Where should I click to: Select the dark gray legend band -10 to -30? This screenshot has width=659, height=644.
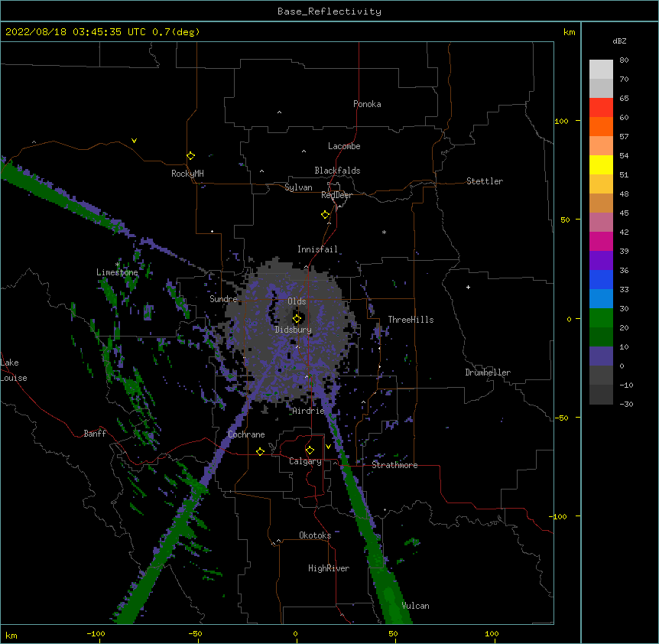[x=601, y=395]
